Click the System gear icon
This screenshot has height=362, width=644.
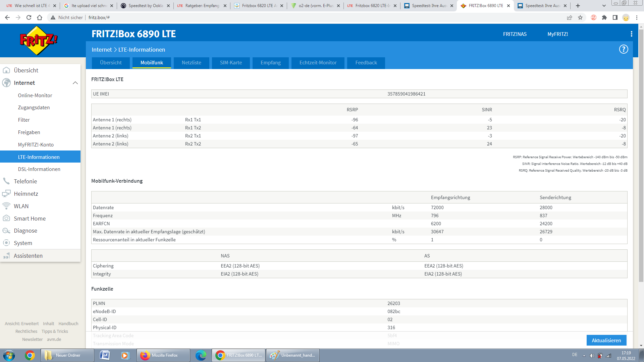[6, 243]
